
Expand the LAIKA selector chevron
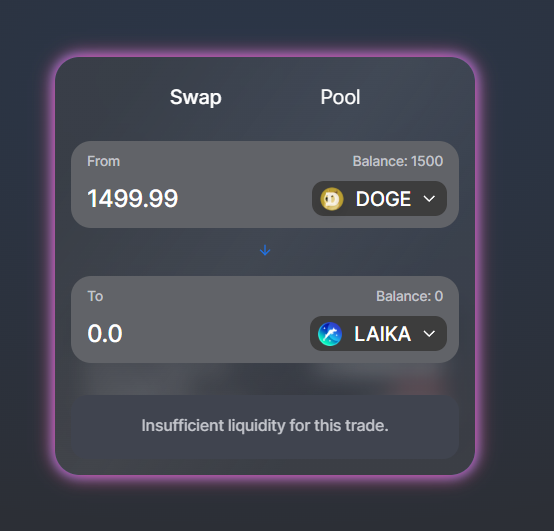pyautogui.click(x=429, y=334)
